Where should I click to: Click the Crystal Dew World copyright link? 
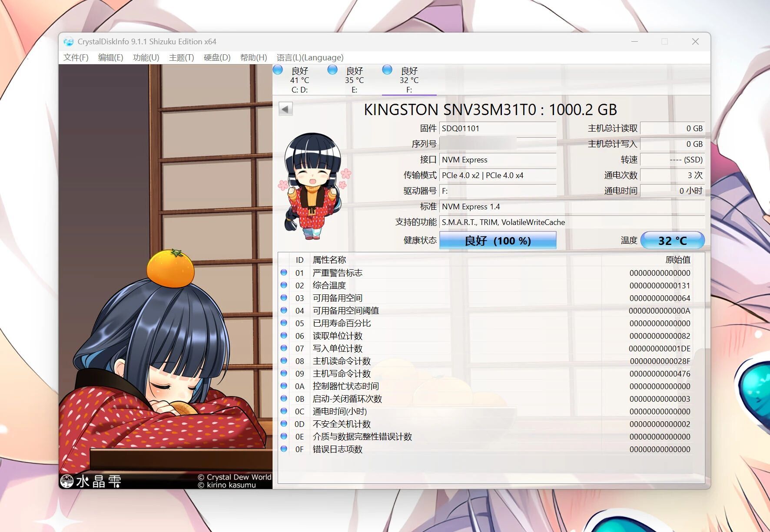(235, 477)
